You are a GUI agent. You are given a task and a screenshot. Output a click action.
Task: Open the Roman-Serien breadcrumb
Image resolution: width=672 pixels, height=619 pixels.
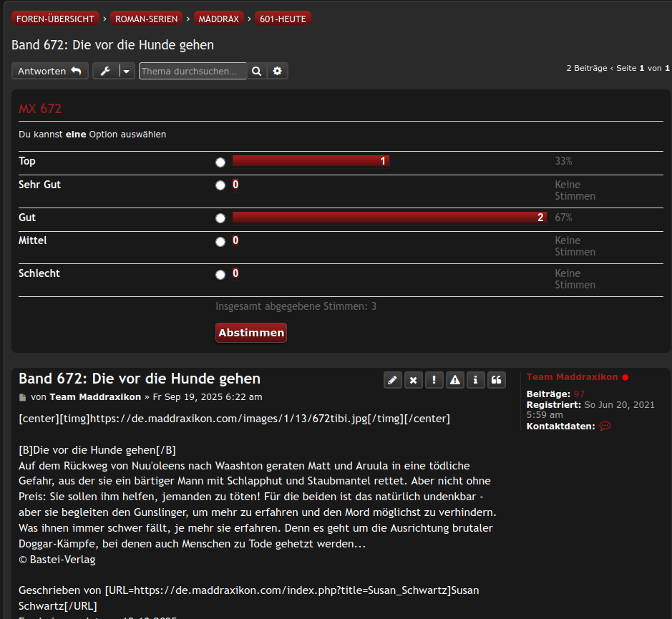146,19
